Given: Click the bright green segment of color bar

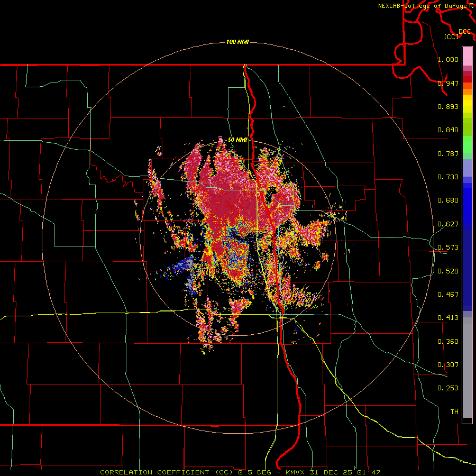Looking at the screenshot, I should (x=467, y=144).
